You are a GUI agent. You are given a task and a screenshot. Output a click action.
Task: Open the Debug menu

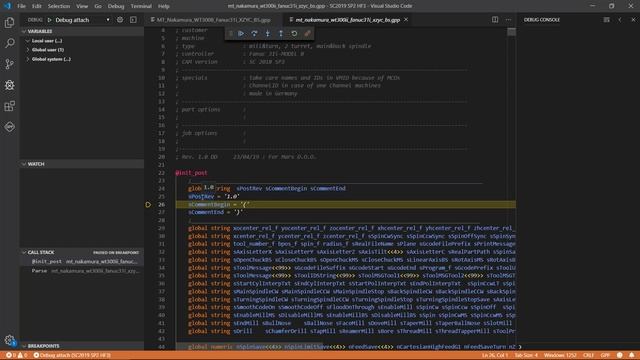point(116,6)
